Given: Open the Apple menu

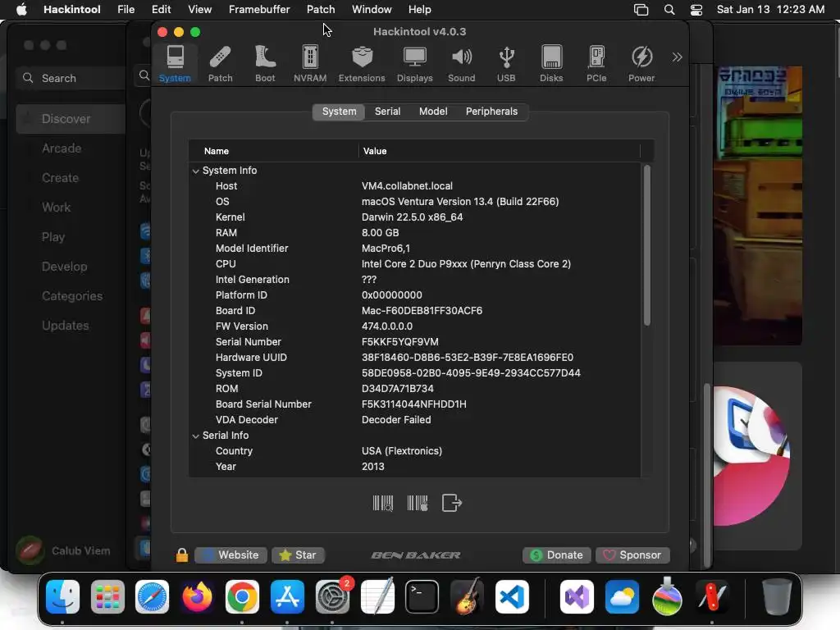Looking at the screenshot, I should (x=21, y=9).
